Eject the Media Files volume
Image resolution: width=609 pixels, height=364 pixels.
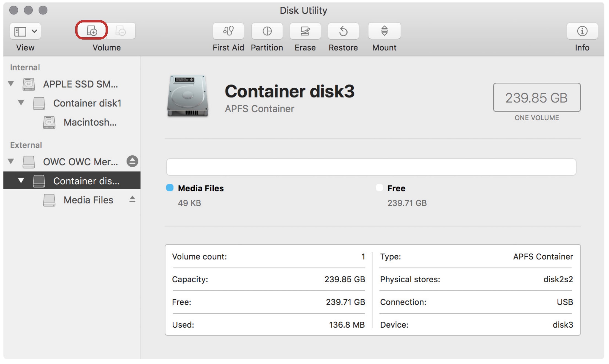pos(132,199)
